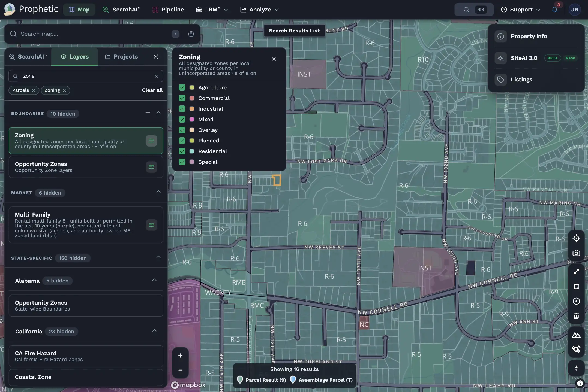The height and width of the screenshot is (392, 588).
Task: Click the Boundaries minus deselect icon
Action: (148, 112)
